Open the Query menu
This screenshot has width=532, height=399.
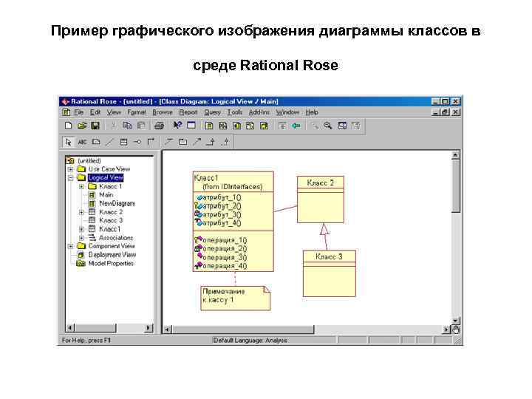tap(212, 112)
